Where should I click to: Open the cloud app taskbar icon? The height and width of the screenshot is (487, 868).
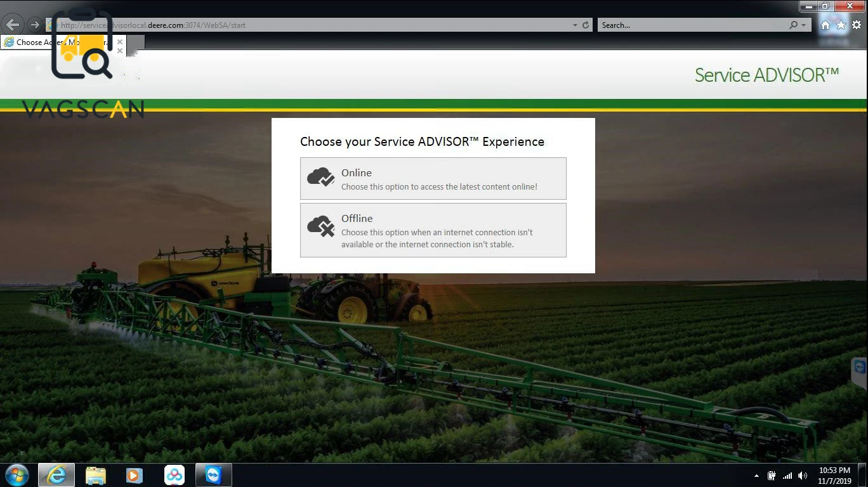coord(174,475)
